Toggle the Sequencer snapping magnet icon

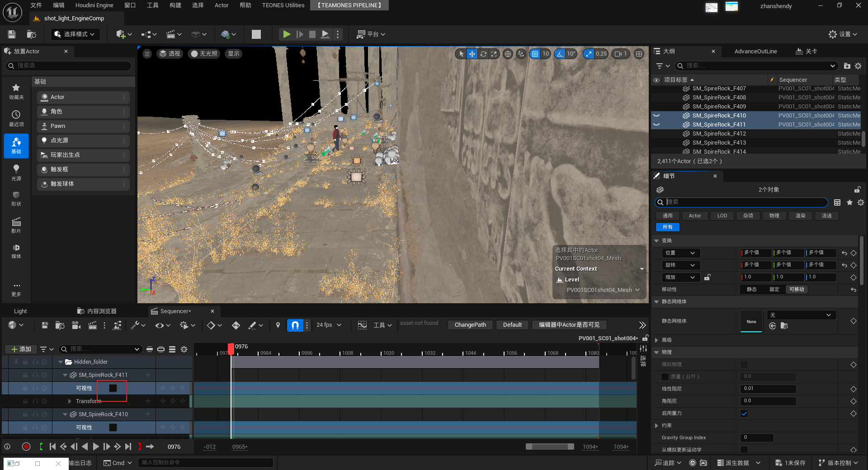click(295, 325)
